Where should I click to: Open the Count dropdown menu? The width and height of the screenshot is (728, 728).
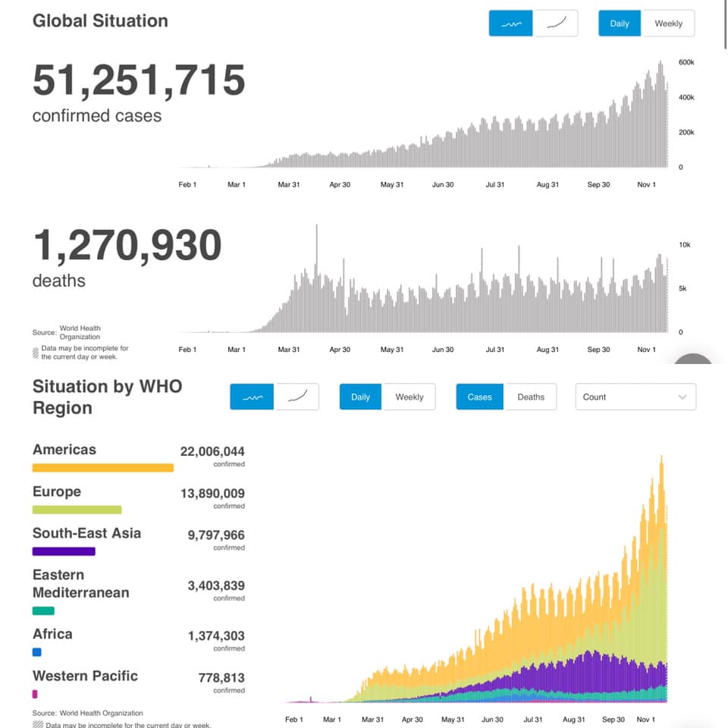click(x=635, y=397)
